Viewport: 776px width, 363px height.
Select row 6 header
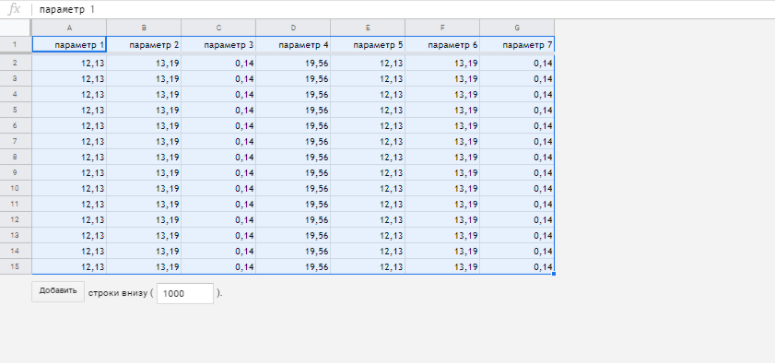click(x=15, y=126)
